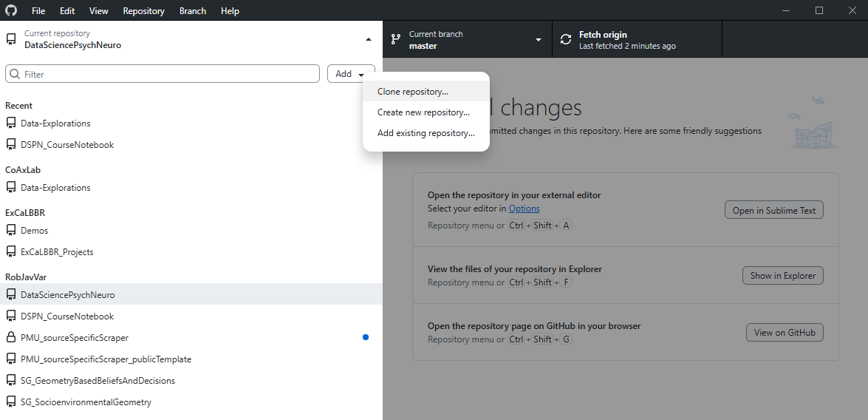Select Data-Explorations under Recent
The image size is (868, 420).
coord(191,123)
